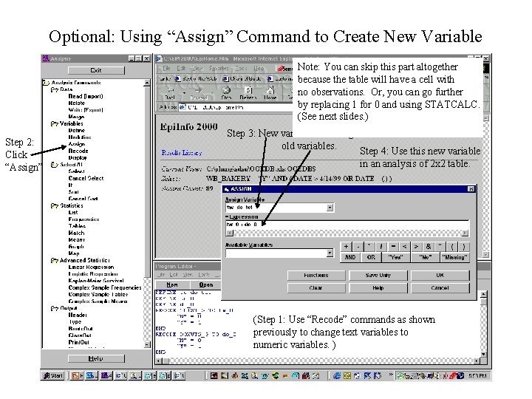
Task: Collapse the Advanced Statistics folder
Action: [54, 260]
